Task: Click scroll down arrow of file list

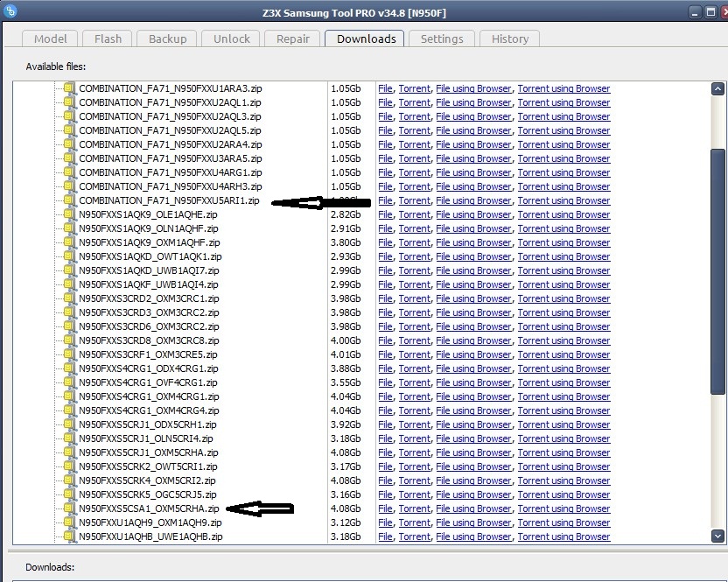Action: (717, 536)
